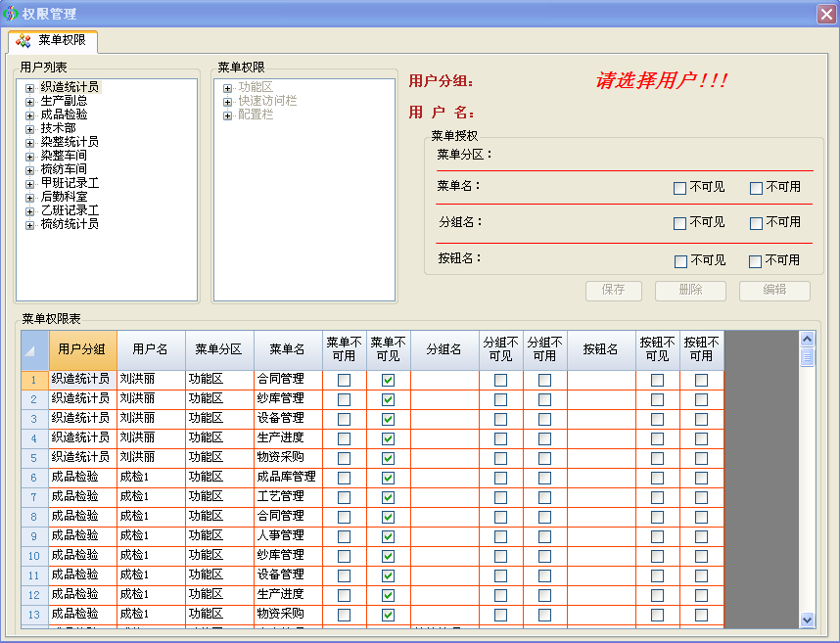Click the 按钮不可见 column header
Screen dimensions: 840x643
point(657,350)
